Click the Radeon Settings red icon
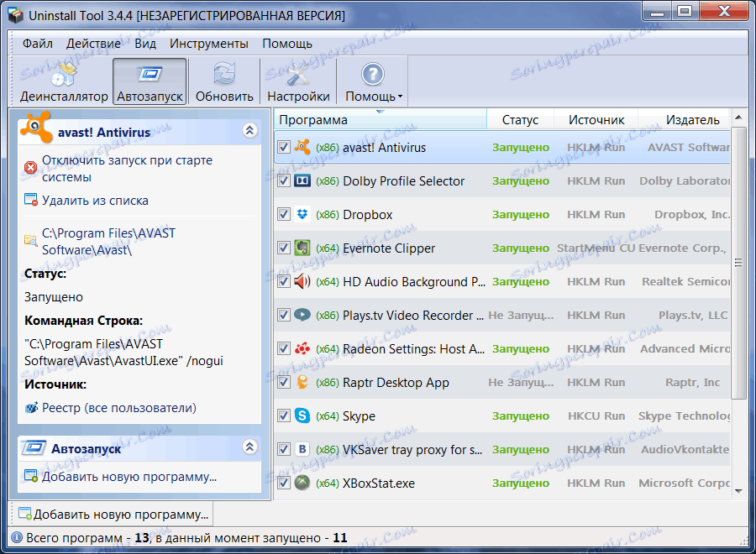The height and width of the screenshot is (554, 756). (302, 348)
